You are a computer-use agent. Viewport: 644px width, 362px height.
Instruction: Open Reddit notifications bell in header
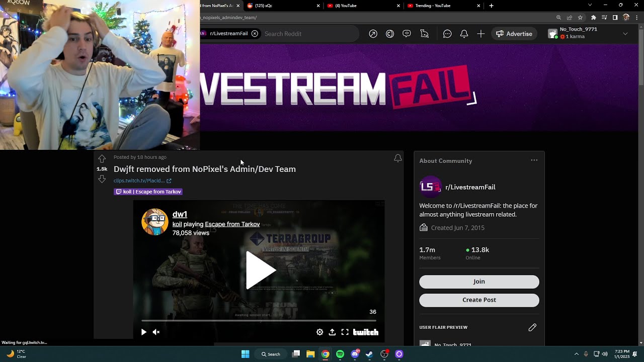tap(464, 34)
